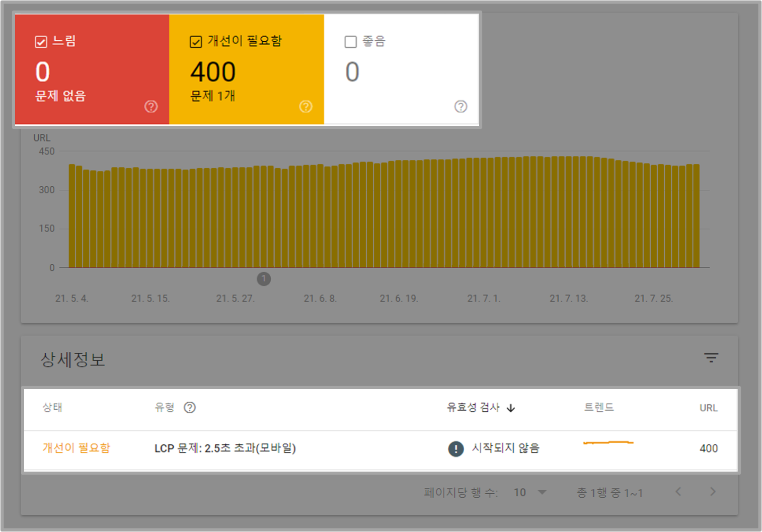The image size is (762, 532).
Task: Open help for the 느림 (Slow) category
Action: click(x=150, y=106)
